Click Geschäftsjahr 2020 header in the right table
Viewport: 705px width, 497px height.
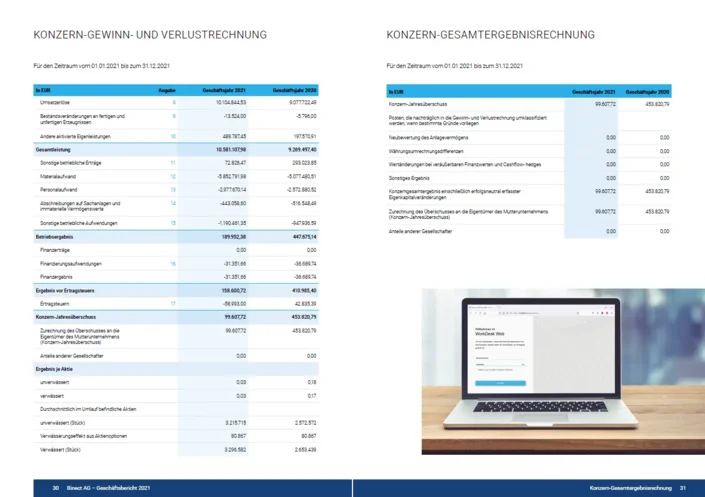(x=649, y=90)
